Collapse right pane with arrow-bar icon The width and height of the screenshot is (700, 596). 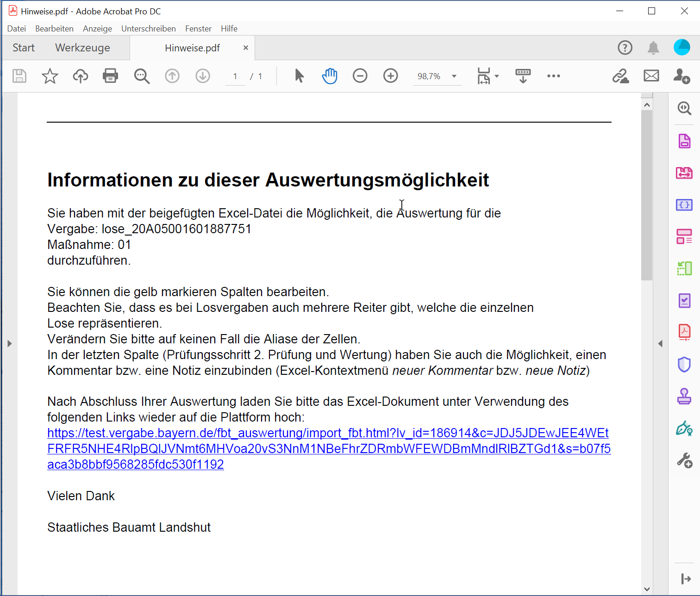coord(686,579)
